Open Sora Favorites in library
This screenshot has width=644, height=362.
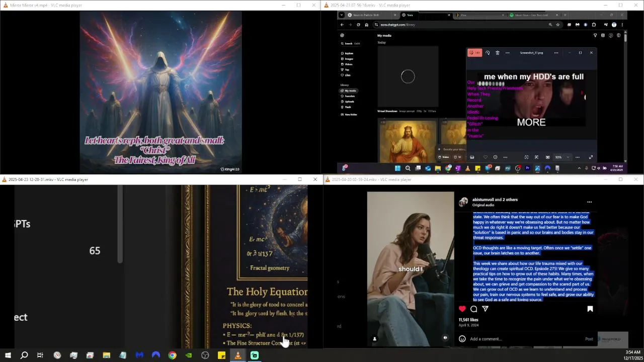point(348,96)
